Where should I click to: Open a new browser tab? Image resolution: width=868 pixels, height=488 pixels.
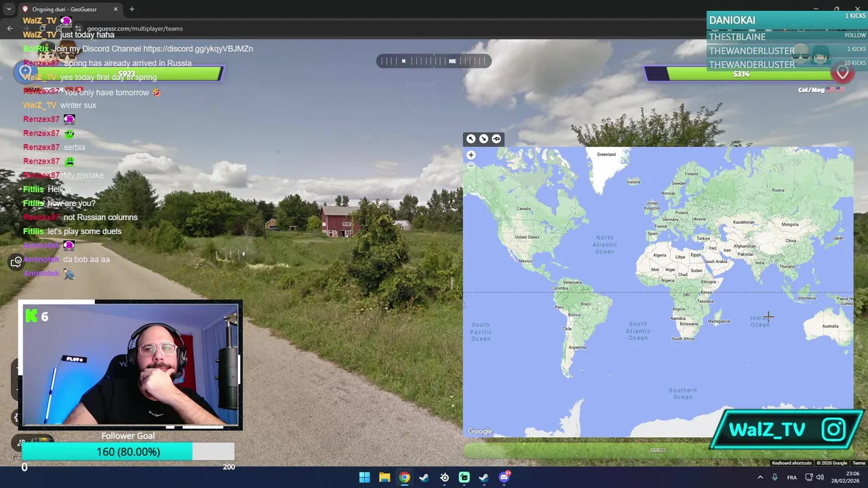[132, 9]
